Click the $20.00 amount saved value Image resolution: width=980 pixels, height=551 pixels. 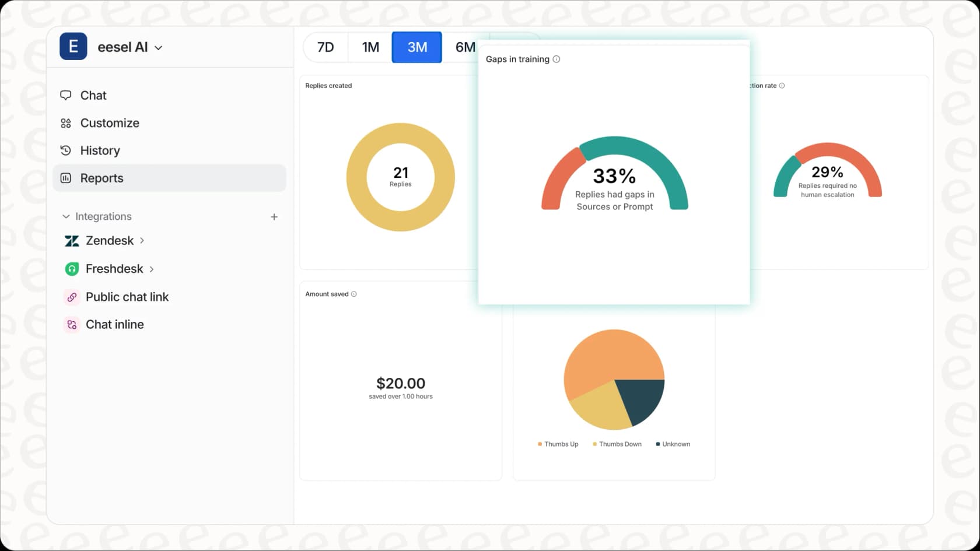[x=401, y=383]
